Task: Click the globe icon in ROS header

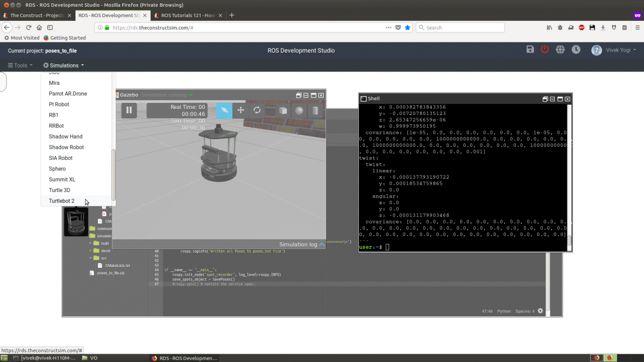Action: click(x=560, y=50)
